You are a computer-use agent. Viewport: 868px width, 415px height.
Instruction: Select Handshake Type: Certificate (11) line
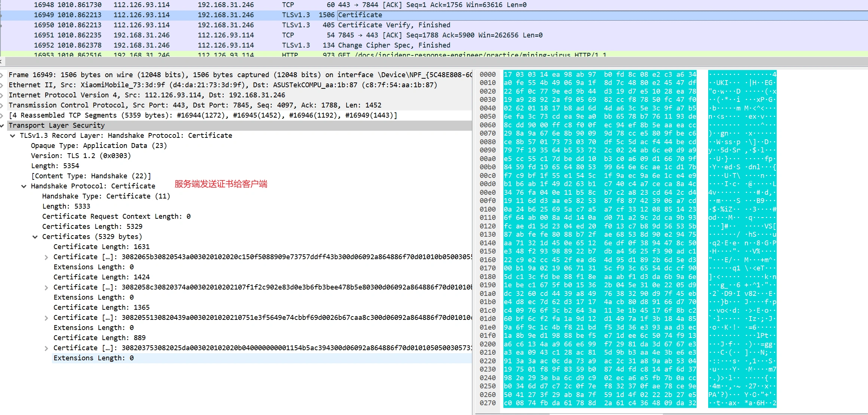coord(106,196)
